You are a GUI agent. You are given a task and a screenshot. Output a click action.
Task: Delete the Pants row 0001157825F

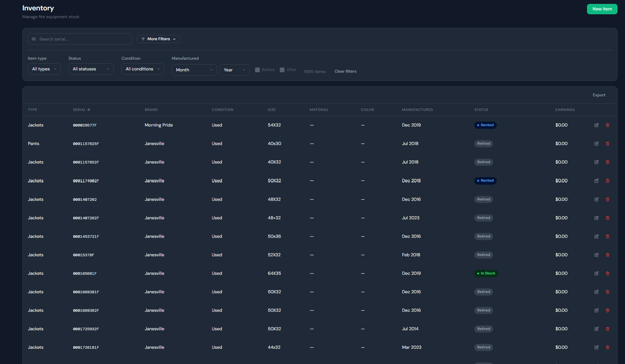(x=607, y=144)
